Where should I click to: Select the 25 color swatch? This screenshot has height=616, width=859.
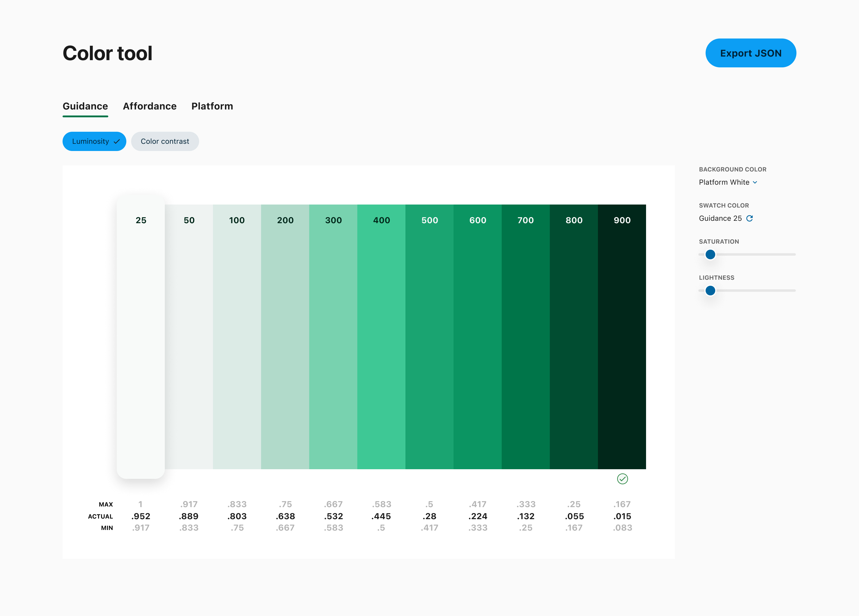click(x=140, y=337)
